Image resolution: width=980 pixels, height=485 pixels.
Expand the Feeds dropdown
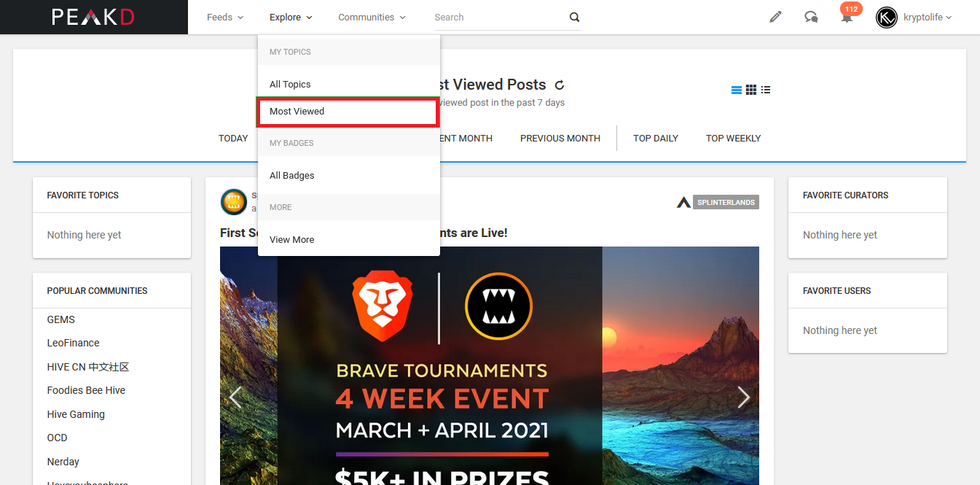(x=225, y=17)
